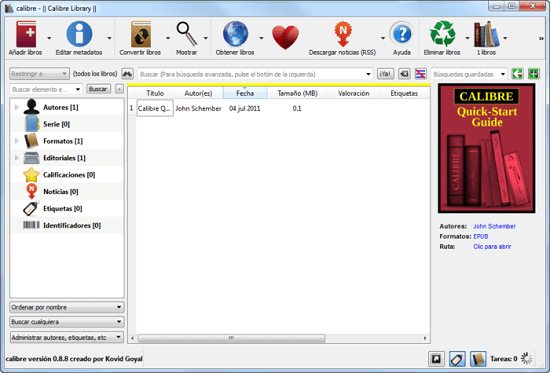Toggle the tag browser button in status bar
550x373 pixels.
tap(457, 359)
